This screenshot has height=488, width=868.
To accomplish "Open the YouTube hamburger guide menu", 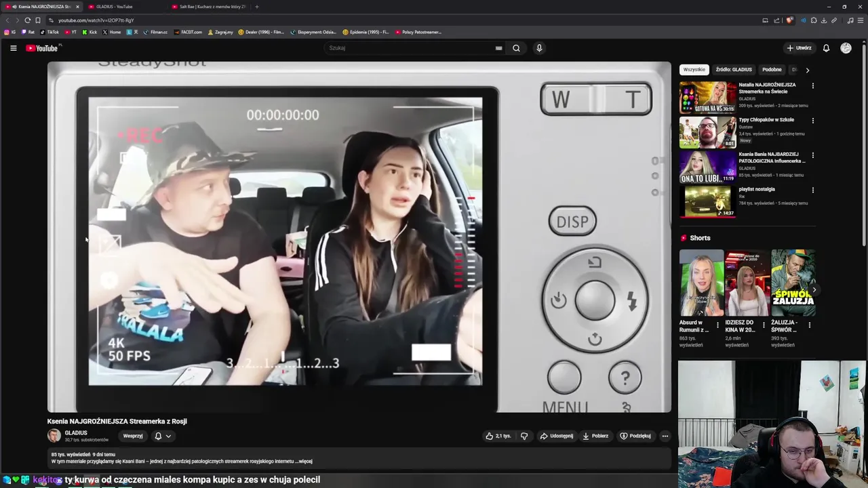I will click(x=13, y=48).
